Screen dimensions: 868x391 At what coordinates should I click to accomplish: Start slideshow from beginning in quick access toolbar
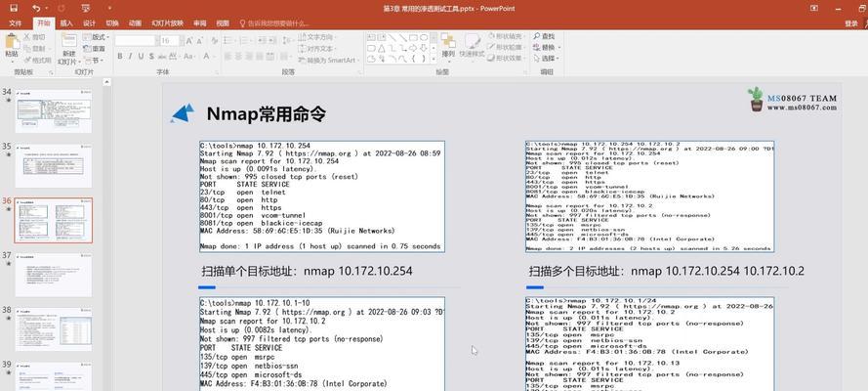(x=85, y=8)
